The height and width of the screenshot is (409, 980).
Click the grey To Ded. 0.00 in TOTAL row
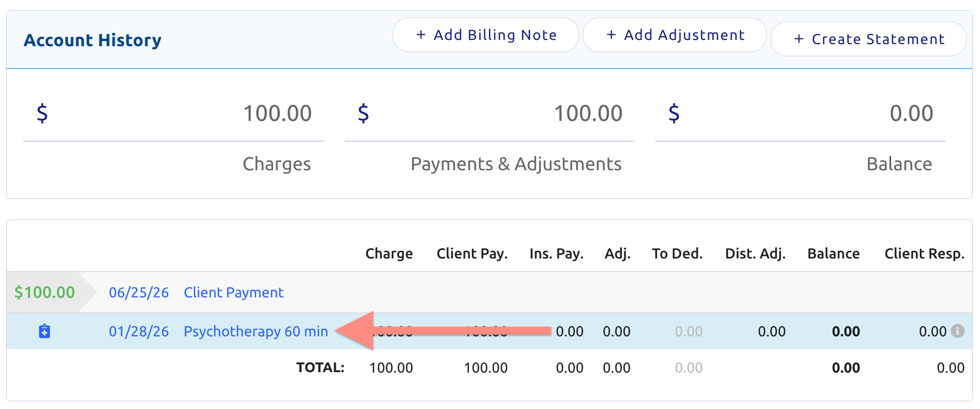(689, 367)
